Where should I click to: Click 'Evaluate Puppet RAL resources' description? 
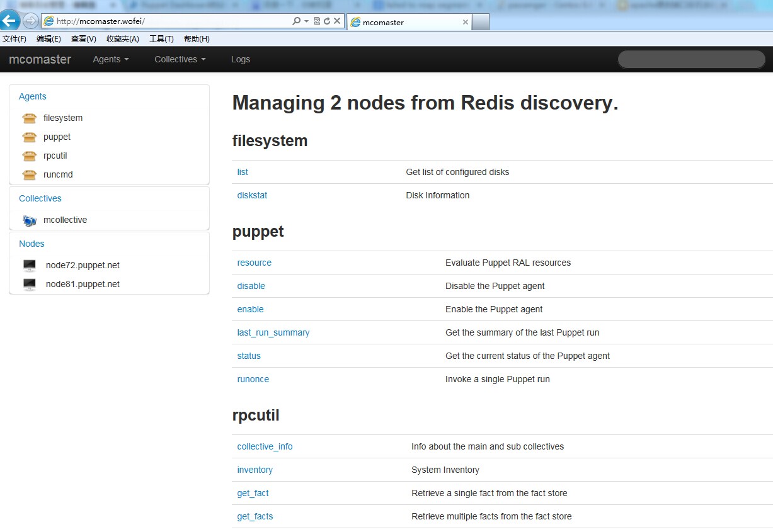click(508, 263)
